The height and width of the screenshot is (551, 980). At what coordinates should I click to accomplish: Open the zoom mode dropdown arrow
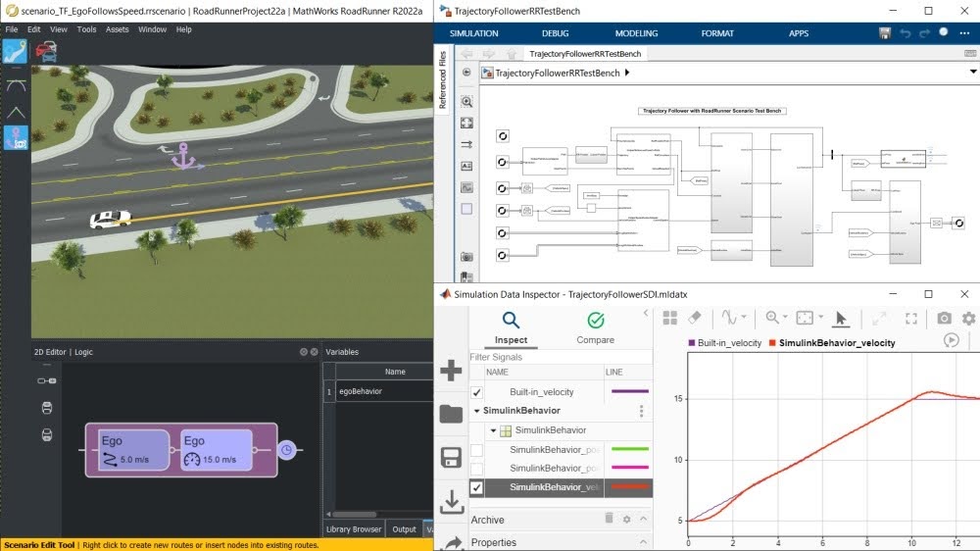point(787,318)
